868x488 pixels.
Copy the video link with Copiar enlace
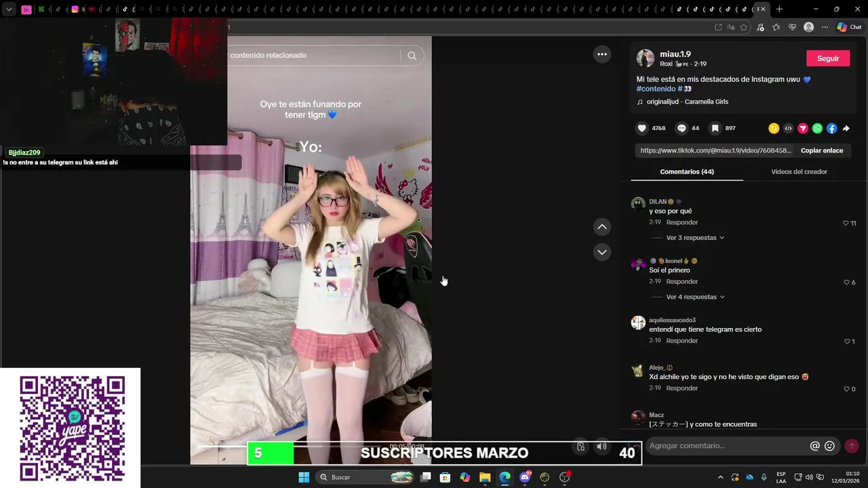[x=822, y=150]
